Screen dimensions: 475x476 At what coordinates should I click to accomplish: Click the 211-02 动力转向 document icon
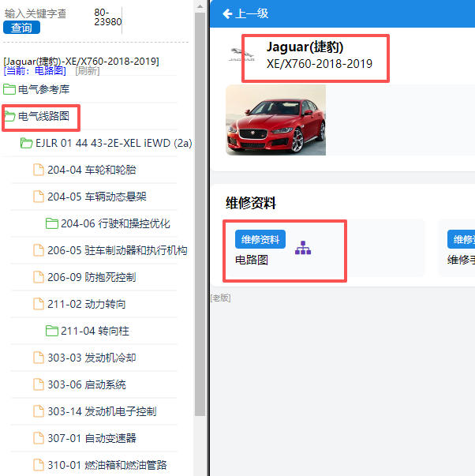[x=39, y=304]
